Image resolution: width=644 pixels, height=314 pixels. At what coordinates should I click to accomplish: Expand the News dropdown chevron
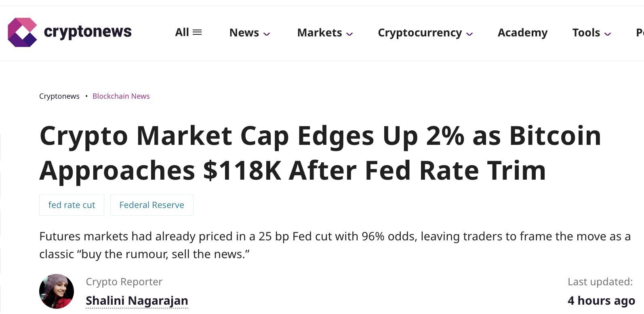coord(267,34)
